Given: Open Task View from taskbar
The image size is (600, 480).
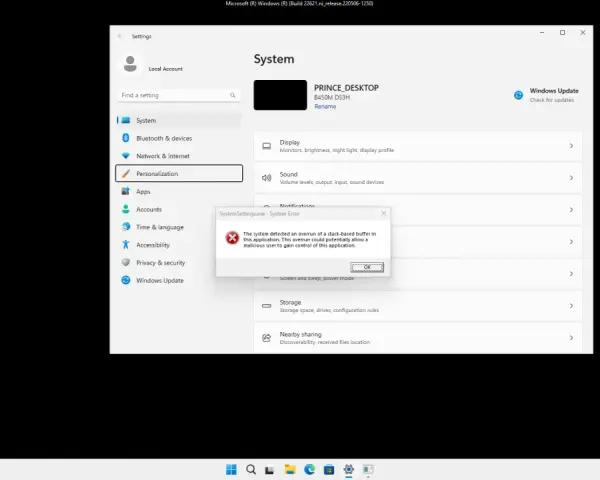Looking at the screenshot, I should (x=270, y=470).
